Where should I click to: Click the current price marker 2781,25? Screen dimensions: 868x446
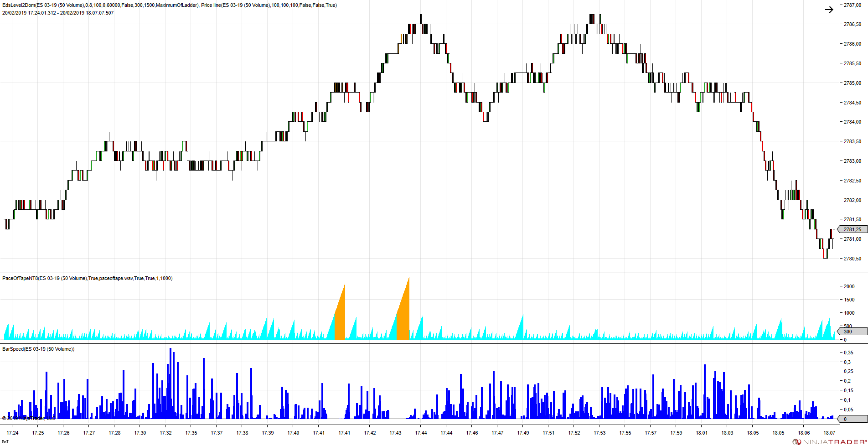[852, 229]
